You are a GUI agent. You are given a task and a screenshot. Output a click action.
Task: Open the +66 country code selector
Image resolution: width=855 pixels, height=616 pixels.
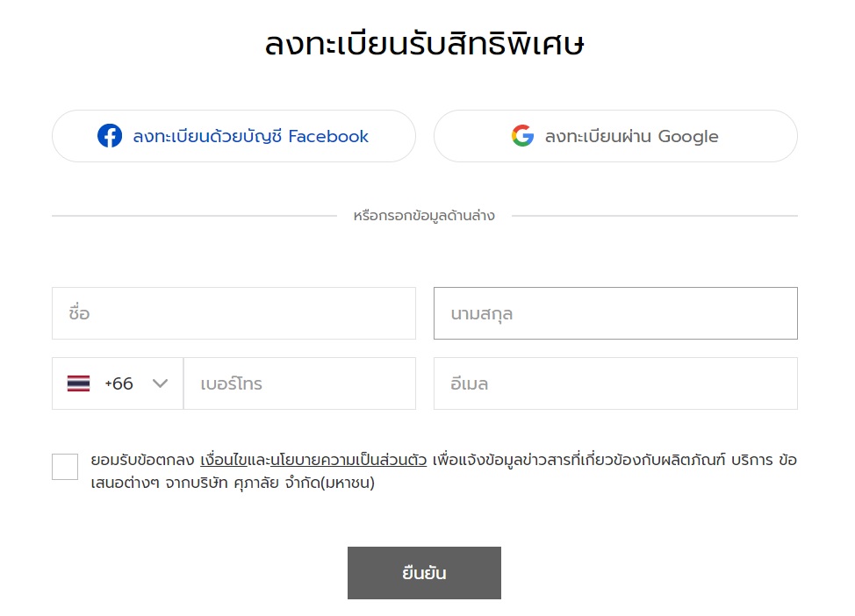click(118, 383)
